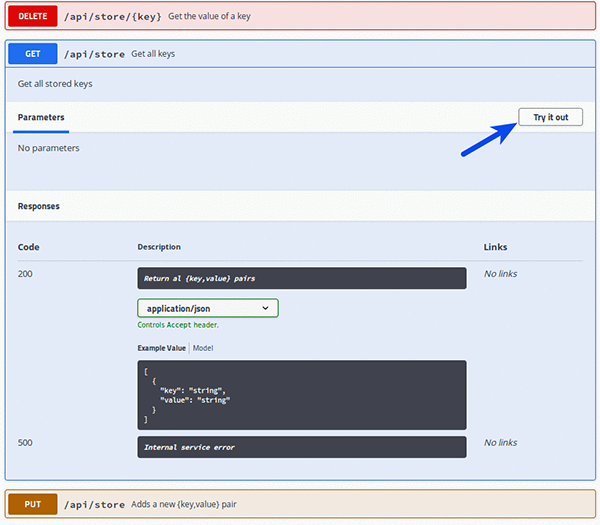Expand the DELETE /api/store/{key} operation
Viewport: 600px width, 525px height.
(300, 16)
